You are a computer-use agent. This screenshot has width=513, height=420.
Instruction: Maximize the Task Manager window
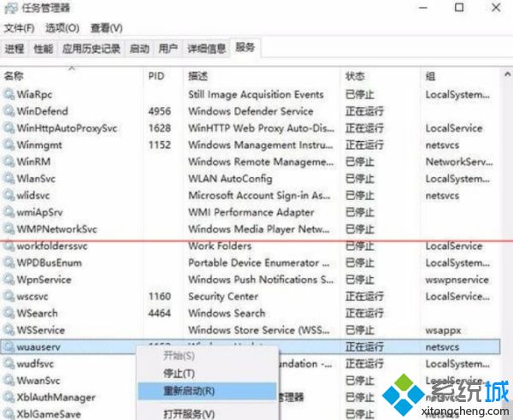459,8
